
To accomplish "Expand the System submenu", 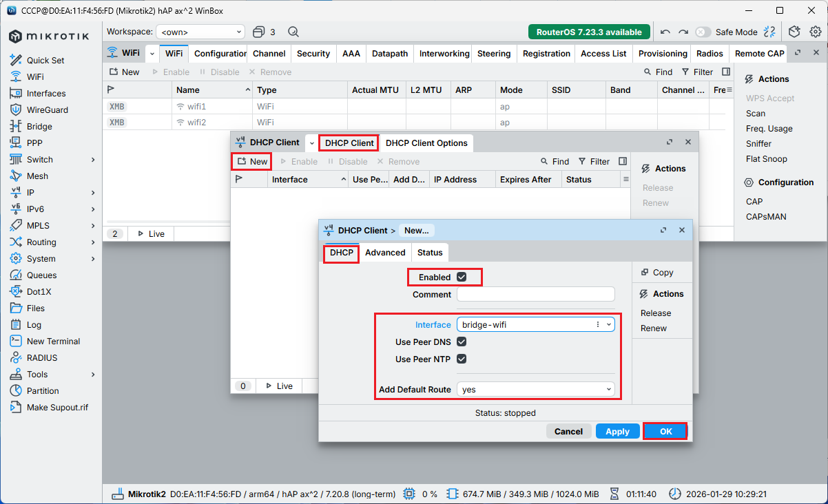I will 93,258.
